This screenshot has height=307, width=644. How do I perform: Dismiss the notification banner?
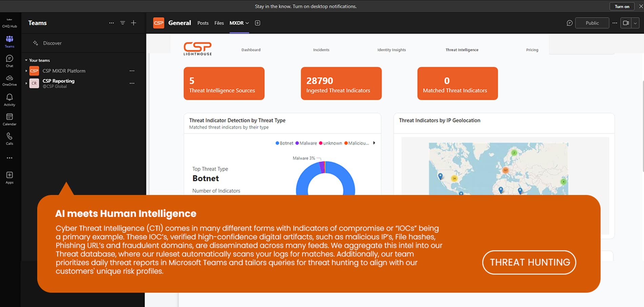tap(641, 6)
